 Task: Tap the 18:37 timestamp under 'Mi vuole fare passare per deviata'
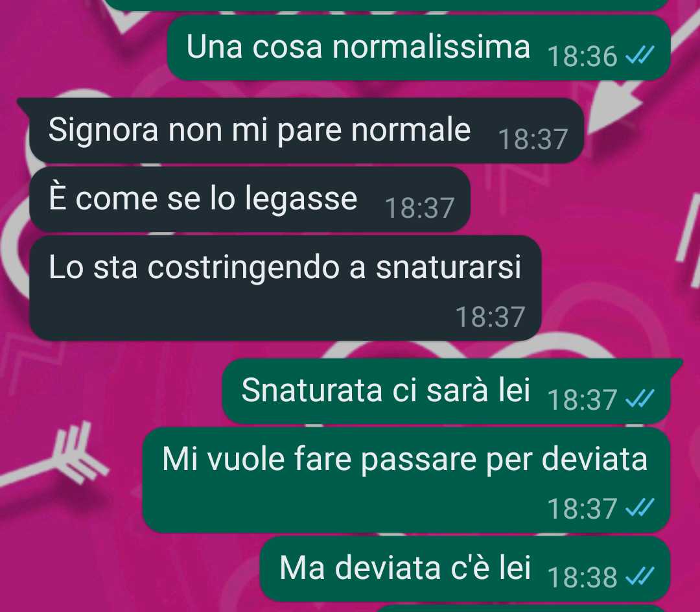click(582, 508)
